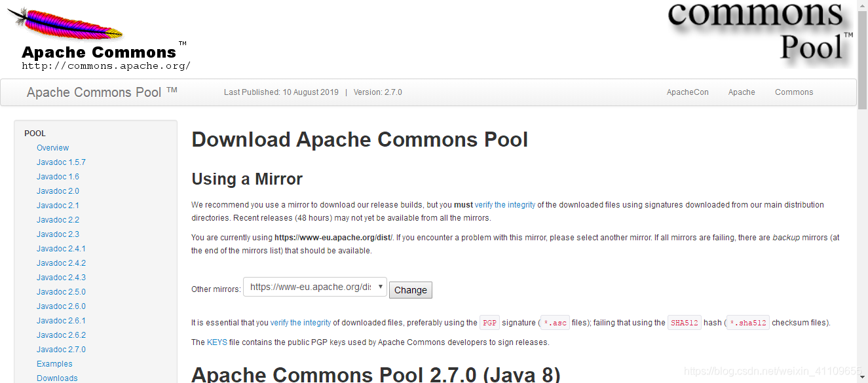868x383 pixels.
Task: Open the Commons menu in navbar
Action: tap(794, 92)
